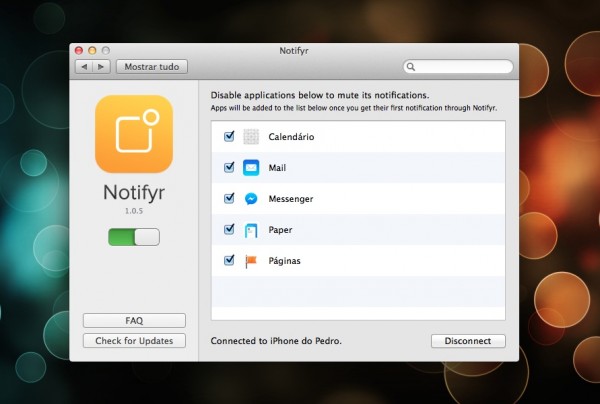Select the Calendário row label
This screenshot has width=600, height=404.
pyautogui.click(x=291, y=137)
